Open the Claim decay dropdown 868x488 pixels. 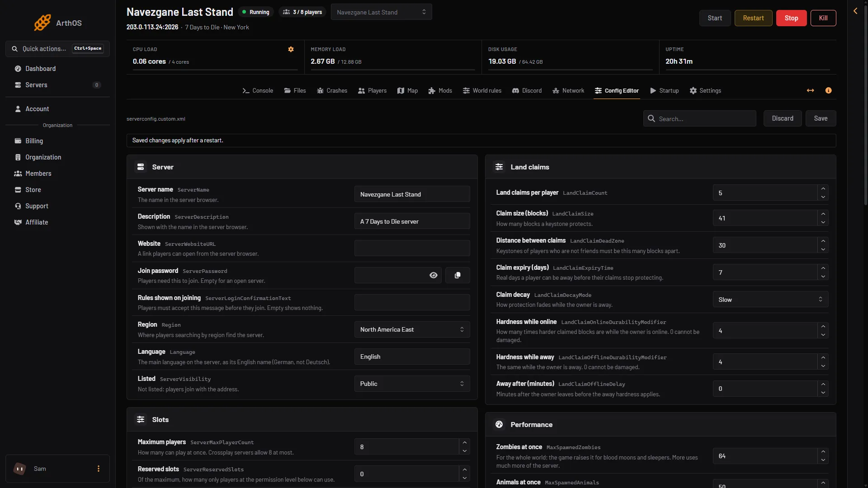tap(770, 300)
